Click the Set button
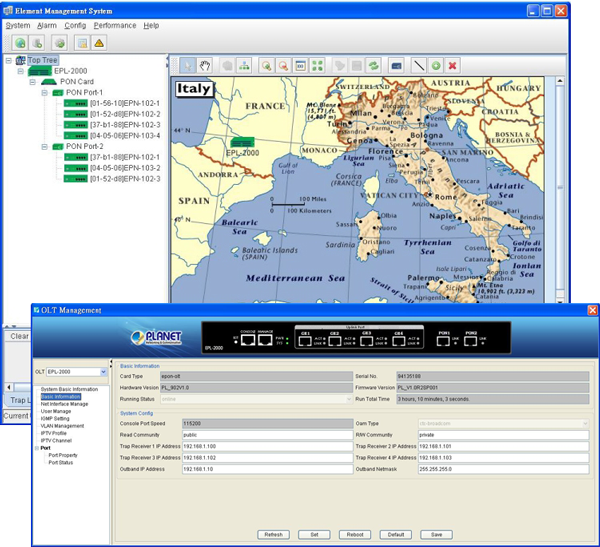The width and height of the screenshot is (600, 547). [314, 535]
